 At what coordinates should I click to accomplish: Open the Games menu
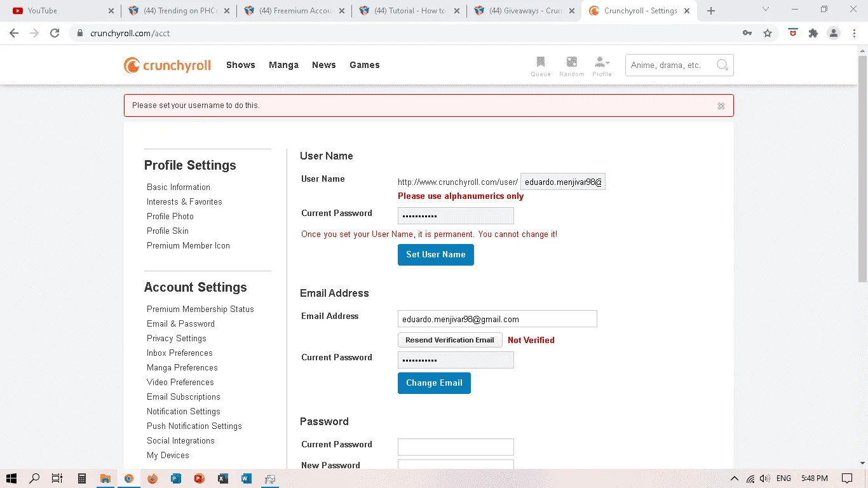pos(365,65)
